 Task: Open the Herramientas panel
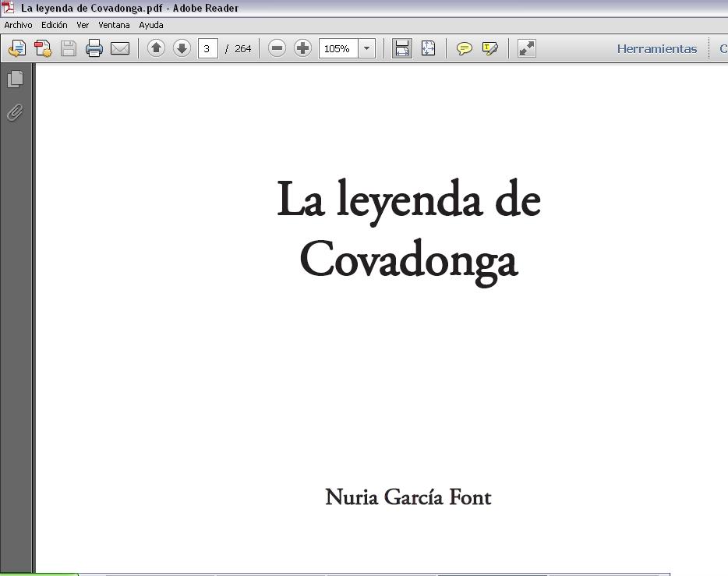pos(656,48)
